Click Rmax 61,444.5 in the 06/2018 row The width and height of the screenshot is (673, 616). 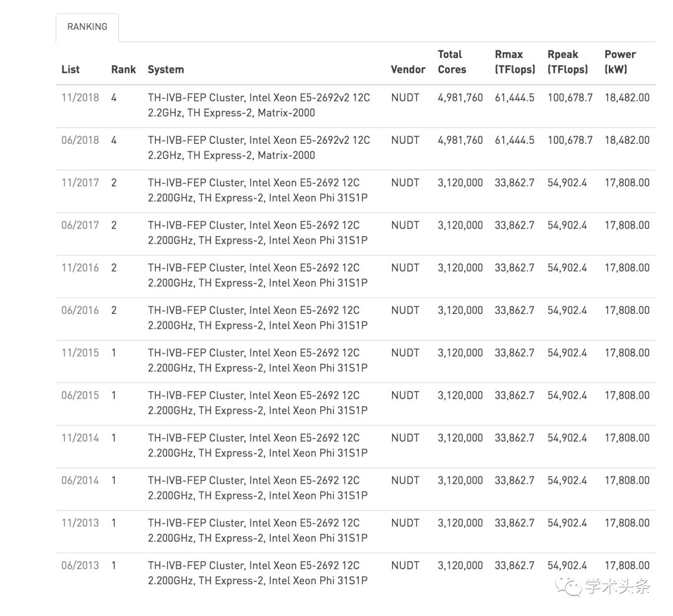(515, 140)
